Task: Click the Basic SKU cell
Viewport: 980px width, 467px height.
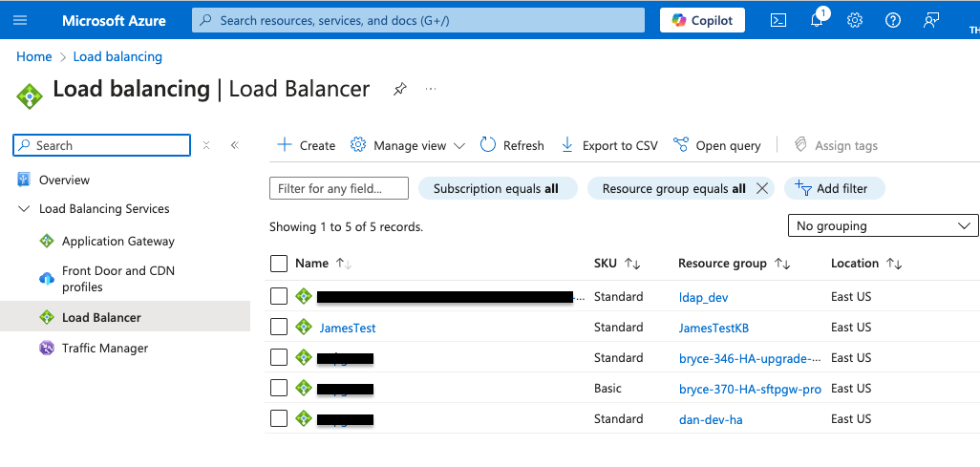Action: pos(608,389)
